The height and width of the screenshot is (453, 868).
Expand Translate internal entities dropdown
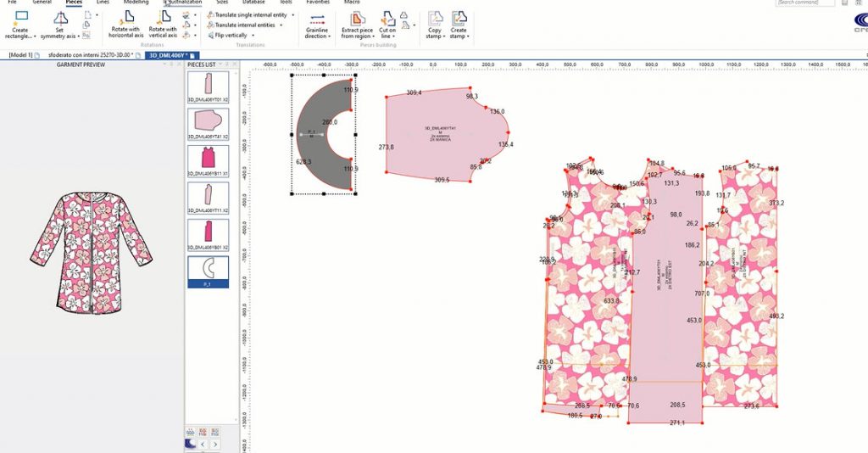(281, 25)
